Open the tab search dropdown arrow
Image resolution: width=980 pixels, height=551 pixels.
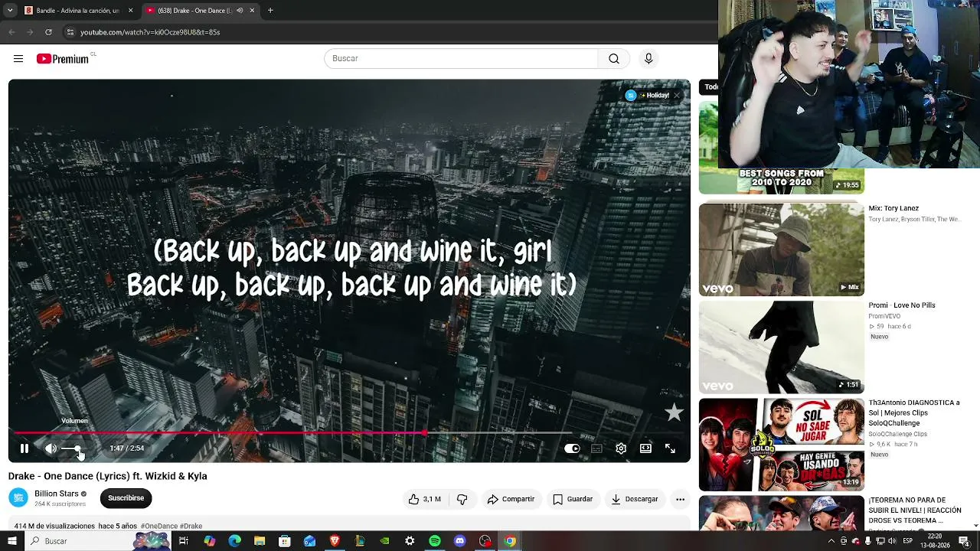pos(9,11)
